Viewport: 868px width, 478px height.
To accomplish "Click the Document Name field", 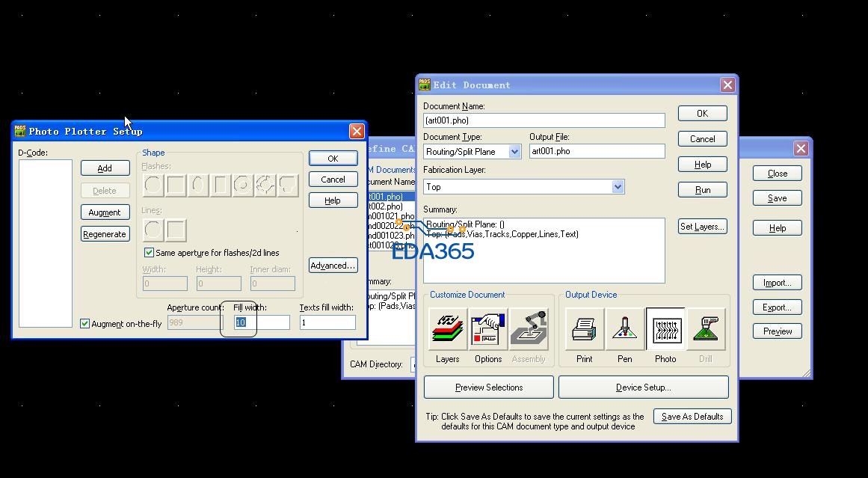I will point(544,120).
